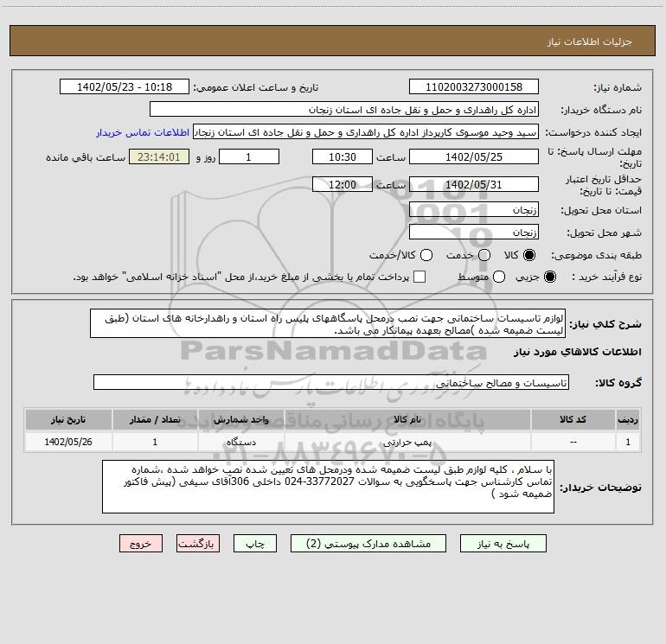Click the buyer organization name field

pyautogui.click(x=344, y=109)
